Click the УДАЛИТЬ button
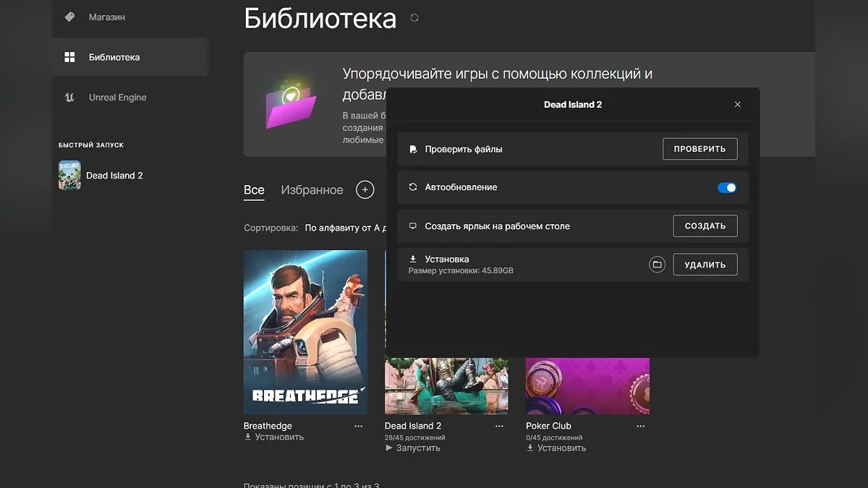Screen dimensions: 868x488 705,265
